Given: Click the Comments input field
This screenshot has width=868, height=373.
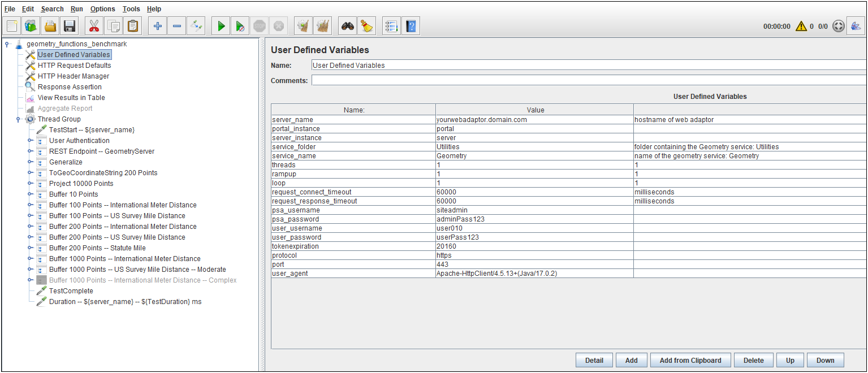Looking at the screenshot, I should click(x=589, y=80).
